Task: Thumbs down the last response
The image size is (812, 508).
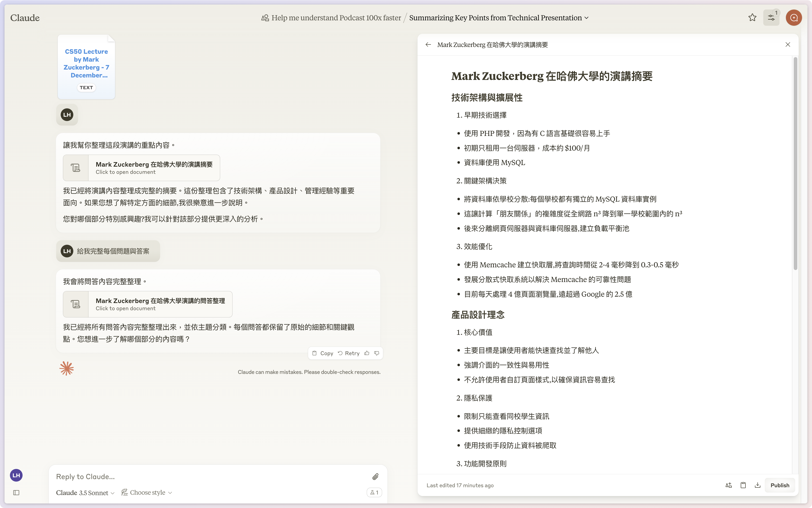Action: click(x=376, y=353)
